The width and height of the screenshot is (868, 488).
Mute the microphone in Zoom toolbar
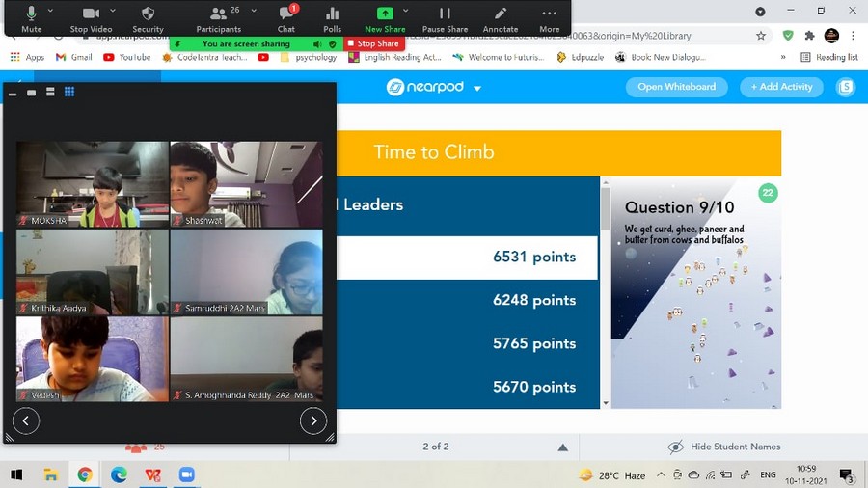[31, 14]
